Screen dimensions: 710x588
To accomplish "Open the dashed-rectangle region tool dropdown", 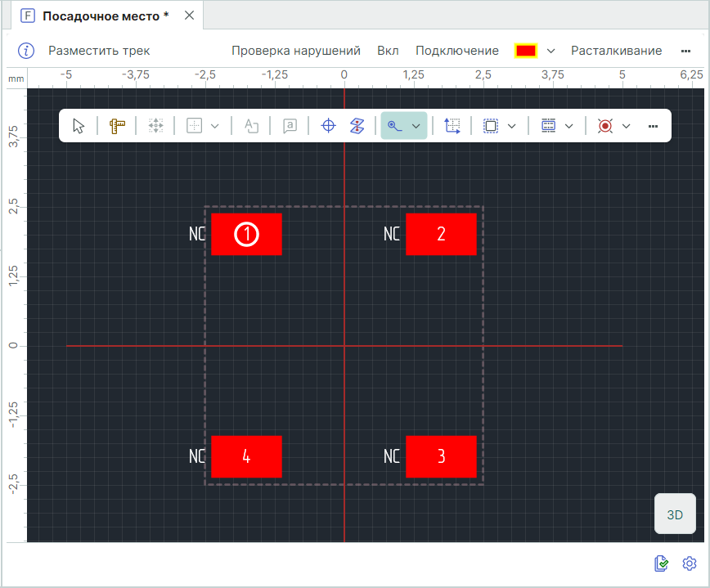I will [512, 126].
